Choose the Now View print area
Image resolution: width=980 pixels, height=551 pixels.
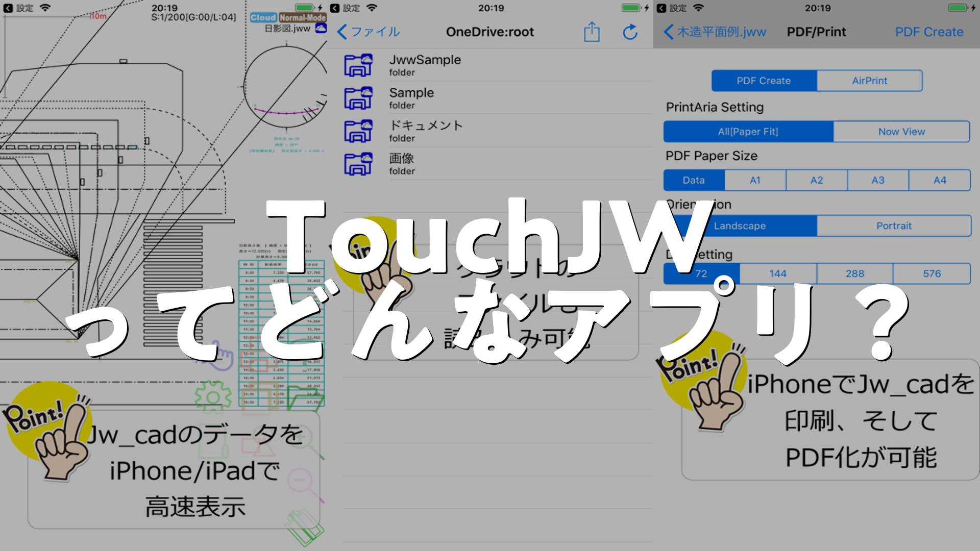tap(901, 132)
